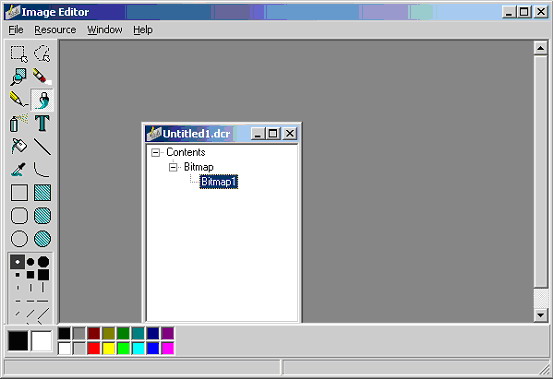Select the rectangular Marquee selection tool
The width and height of the screenshot is (553, 379).
click(19, 54)
